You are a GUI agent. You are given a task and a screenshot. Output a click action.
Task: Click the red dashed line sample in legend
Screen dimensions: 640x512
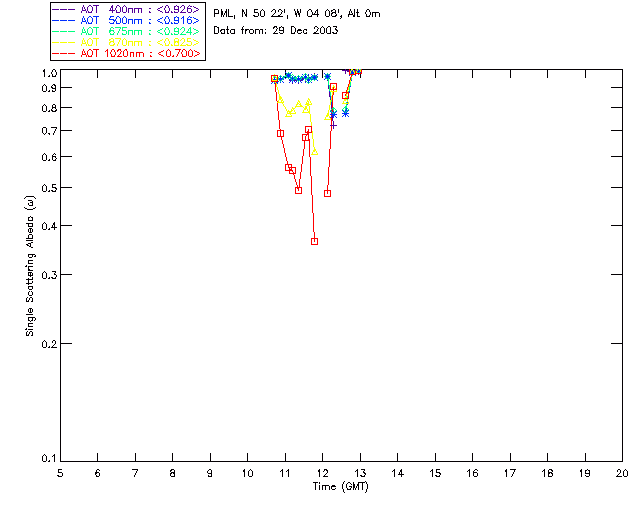[x=64, y=53]
